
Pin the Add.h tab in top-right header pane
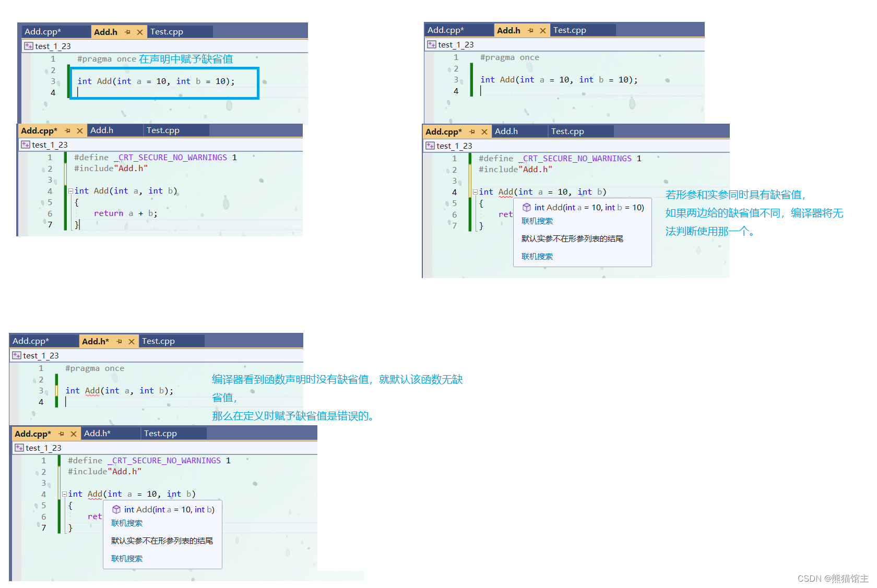(531, 31)
